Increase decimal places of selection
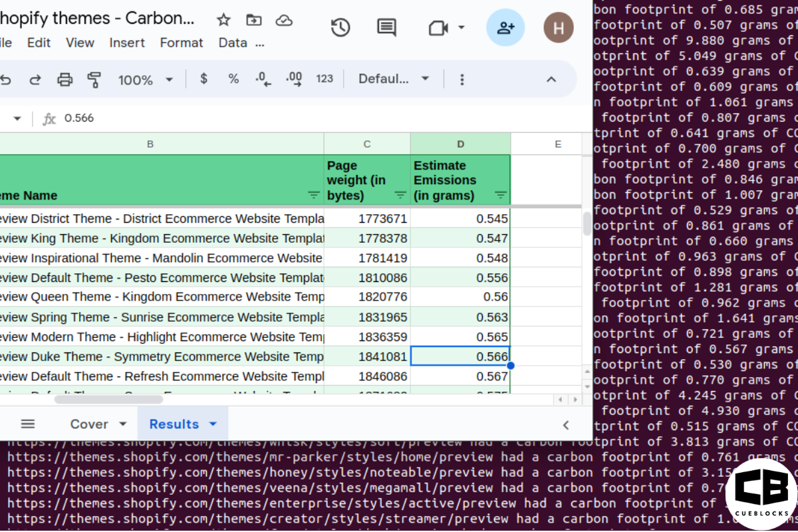The width and height of the screenshot is (798, 532). click(293, 78)
